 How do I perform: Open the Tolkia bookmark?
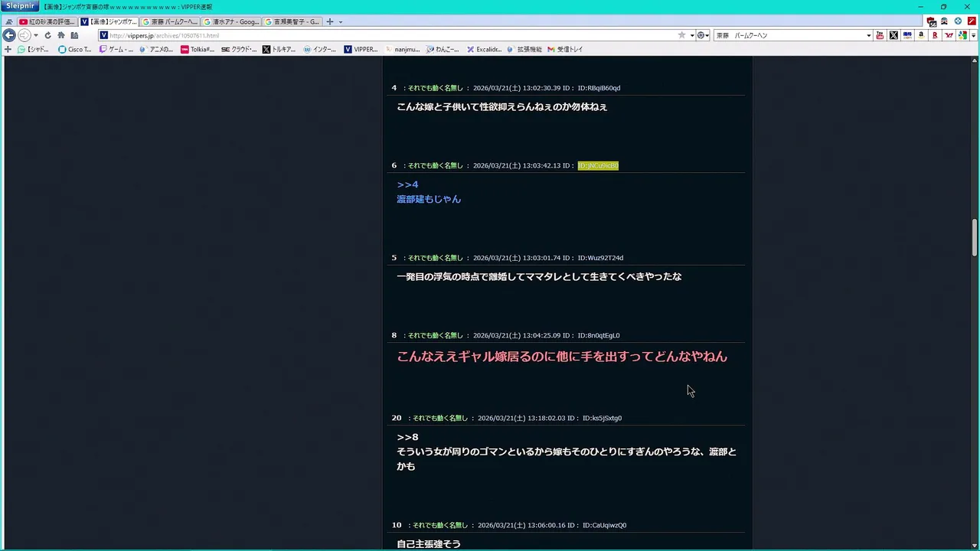[x=198, y=49]
